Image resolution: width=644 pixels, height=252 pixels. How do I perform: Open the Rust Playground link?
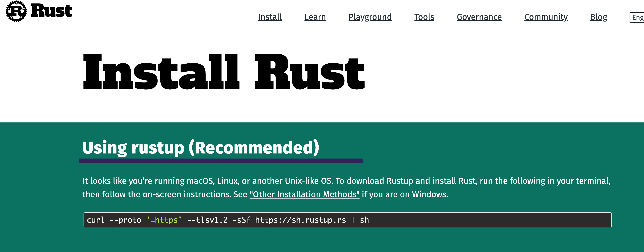[370, 17]
